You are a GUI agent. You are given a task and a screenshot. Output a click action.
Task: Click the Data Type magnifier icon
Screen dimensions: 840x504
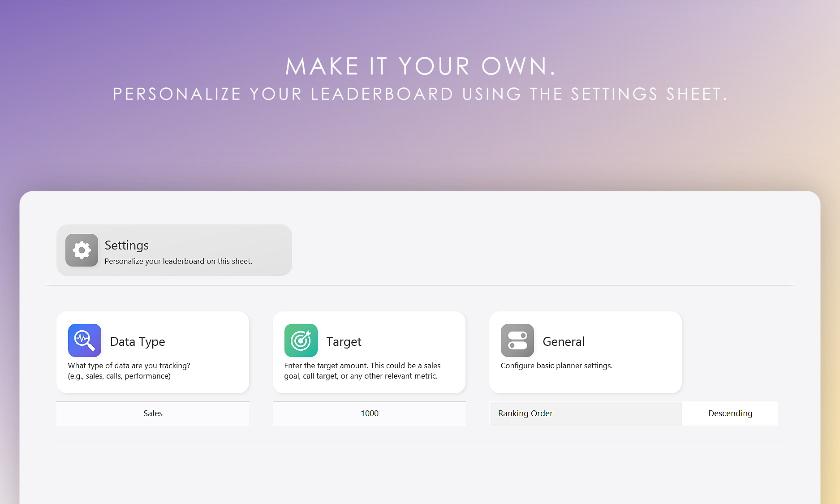coord(85,340)
